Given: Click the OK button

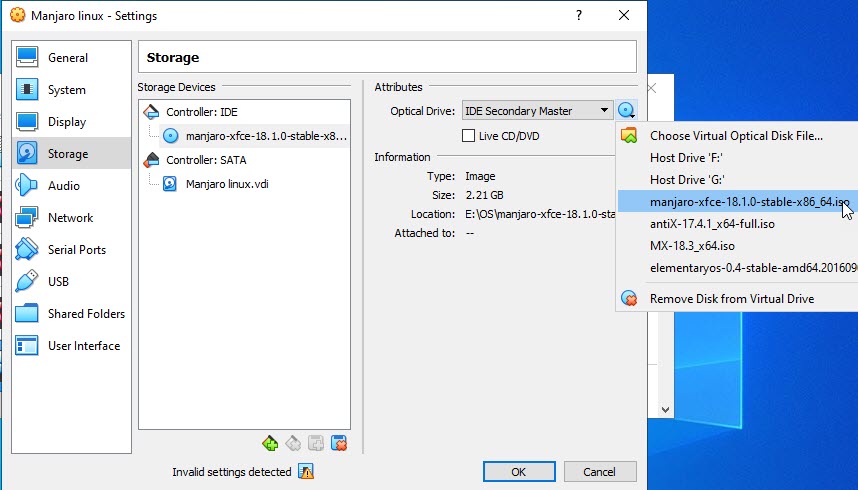Looking at the screenshot, I should click(x=519, y=471).
